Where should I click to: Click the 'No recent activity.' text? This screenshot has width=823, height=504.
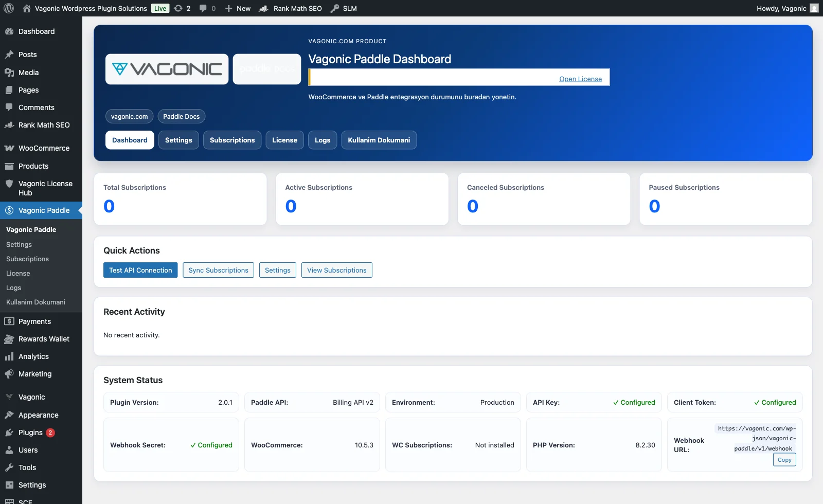coord(132,335)
